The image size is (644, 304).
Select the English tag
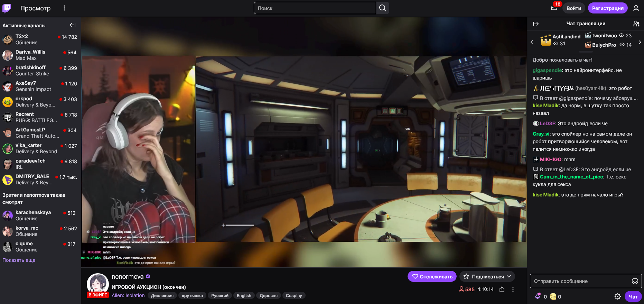(x=244, y=295)
